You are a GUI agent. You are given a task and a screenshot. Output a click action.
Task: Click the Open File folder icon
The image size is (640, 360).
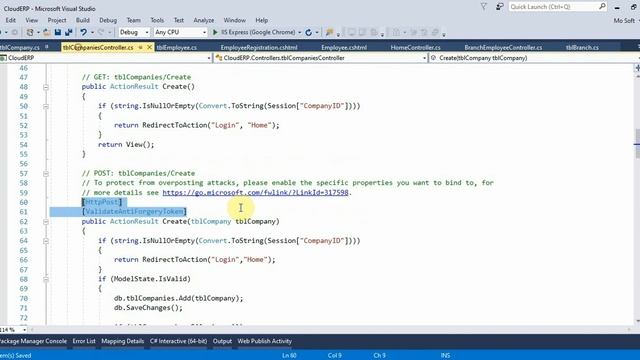47,32
